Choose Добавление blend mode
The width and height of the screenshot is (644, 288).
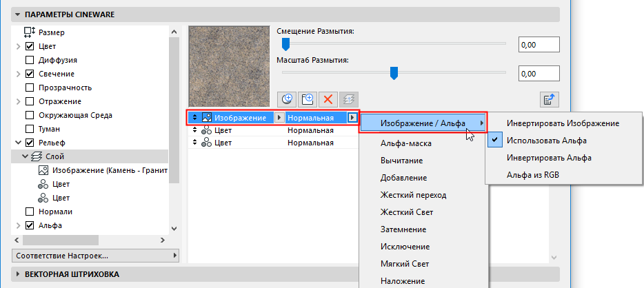[404, 178]
